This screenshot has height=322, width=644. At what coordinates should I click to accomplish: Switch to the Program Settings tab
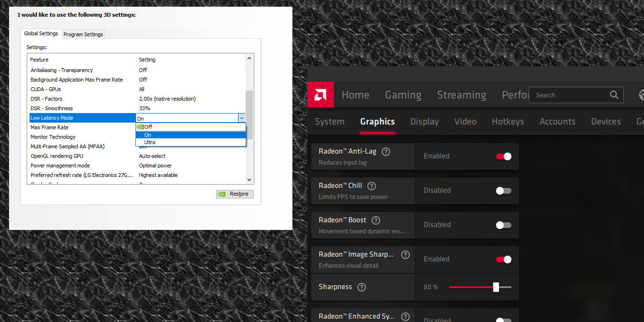click(83, 34)
